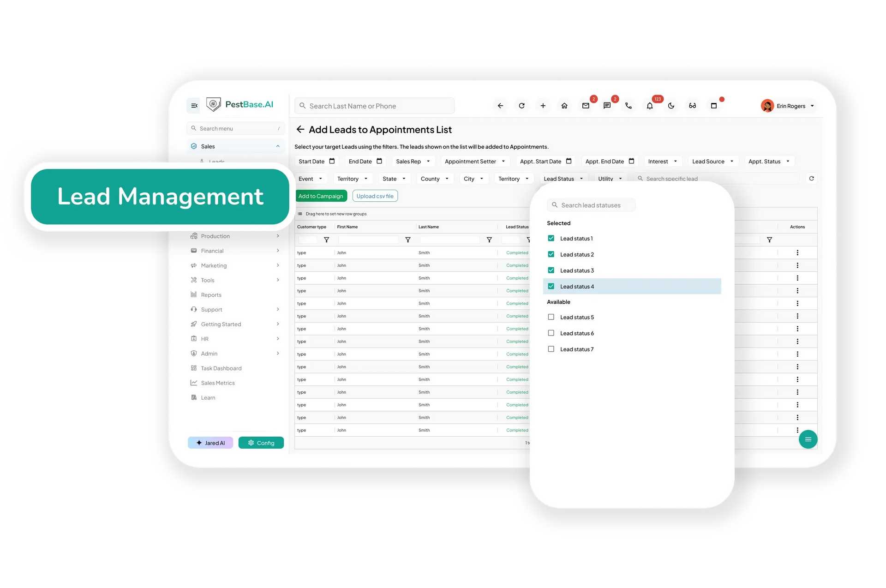Open the County filter dropdown
This screenshot has width=886, height=588.
tap(435, 179)
